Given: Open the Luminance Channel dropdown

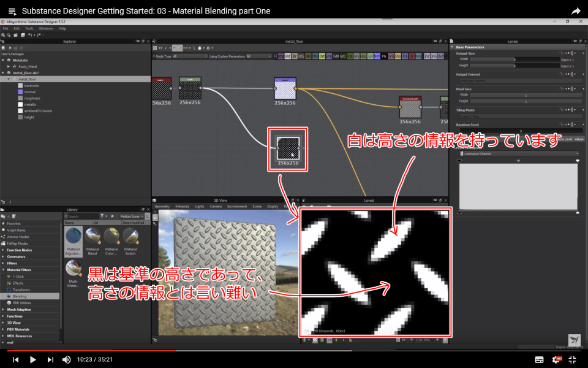Looking at the screenshot, I should pos(519,153).
